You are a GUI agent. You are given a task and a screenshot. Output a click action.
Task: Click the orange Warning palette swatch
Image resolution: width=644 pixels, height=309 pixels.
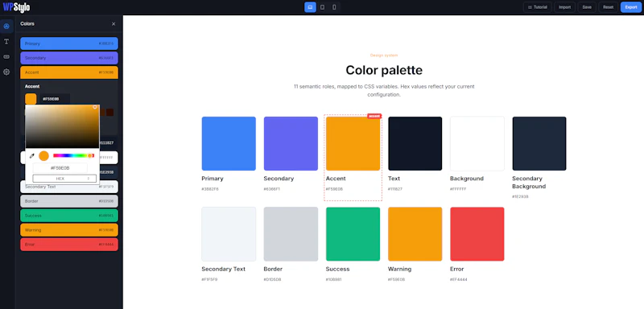point(415,234)
